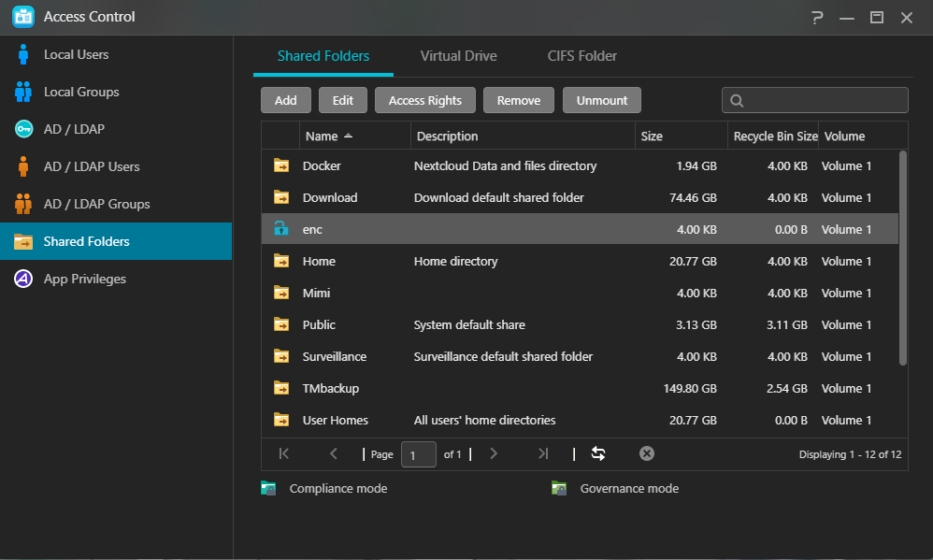Switch to the Shared Folders tab
The height and width of the screenshot is (560, 933).
pyautogui.click(x=323, y=56)
